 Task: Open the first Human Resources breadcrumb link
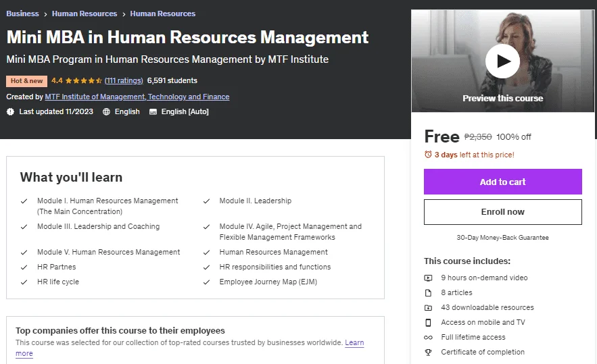[85, 14]
